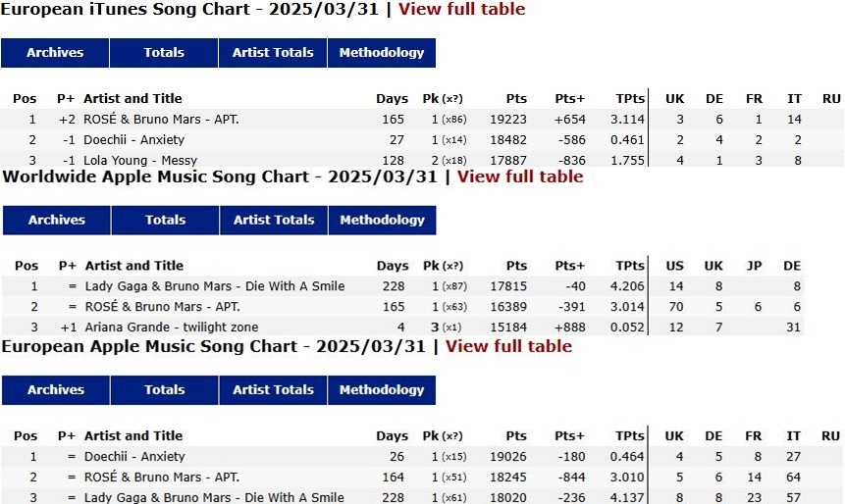Viewport: 845px width, 504px height.
Task: Open Archives under European Apple Music Song Chart
Action: click(56, 390)
